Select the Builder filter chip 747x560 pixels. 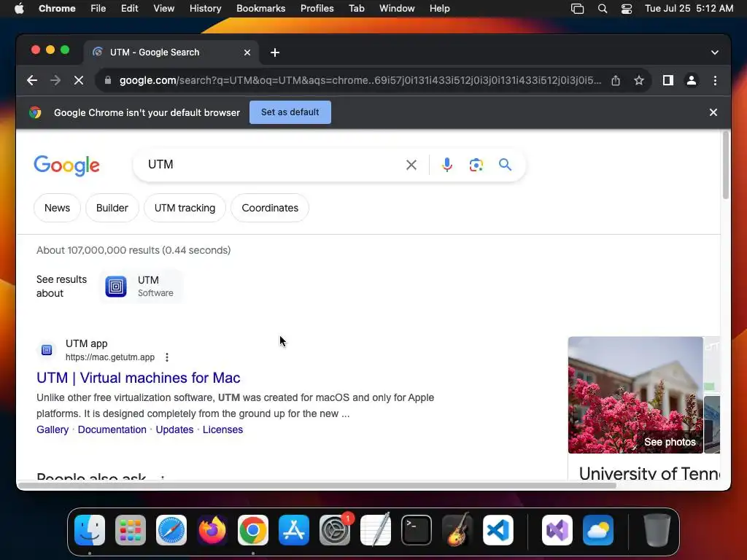112,208
